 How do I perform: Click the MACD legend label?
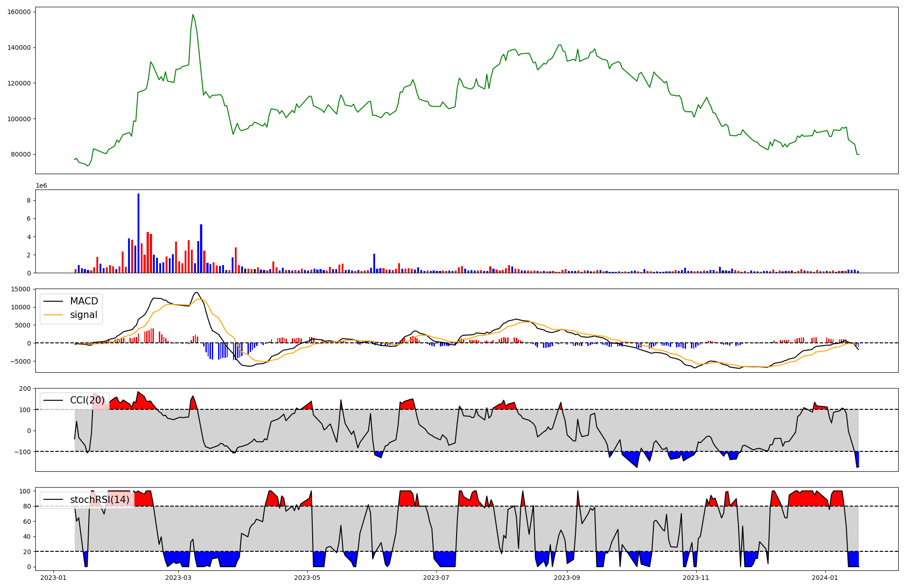coord(84,301)
